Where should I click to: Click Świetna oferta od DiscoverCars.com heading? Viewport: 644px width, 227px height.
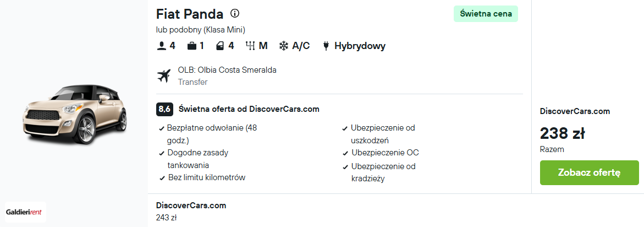[x=249, y=110]
